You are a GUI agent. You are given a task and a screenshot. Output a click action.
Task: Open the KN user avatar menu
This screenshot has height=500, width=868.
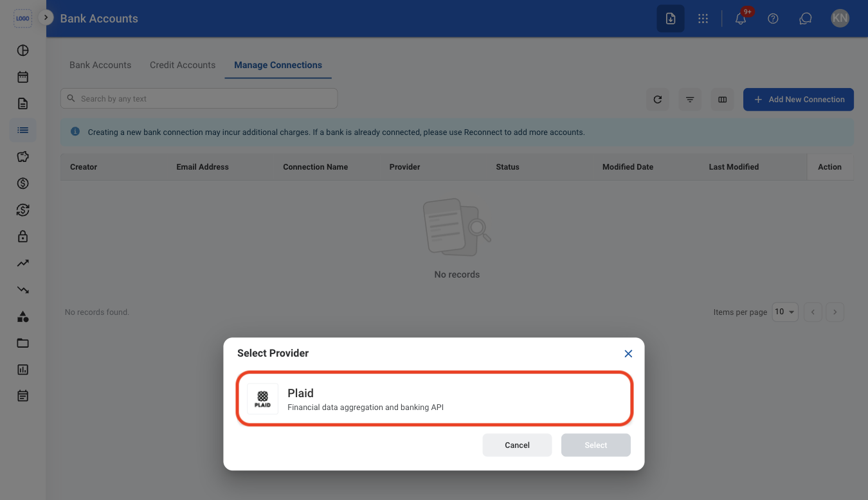840,19
